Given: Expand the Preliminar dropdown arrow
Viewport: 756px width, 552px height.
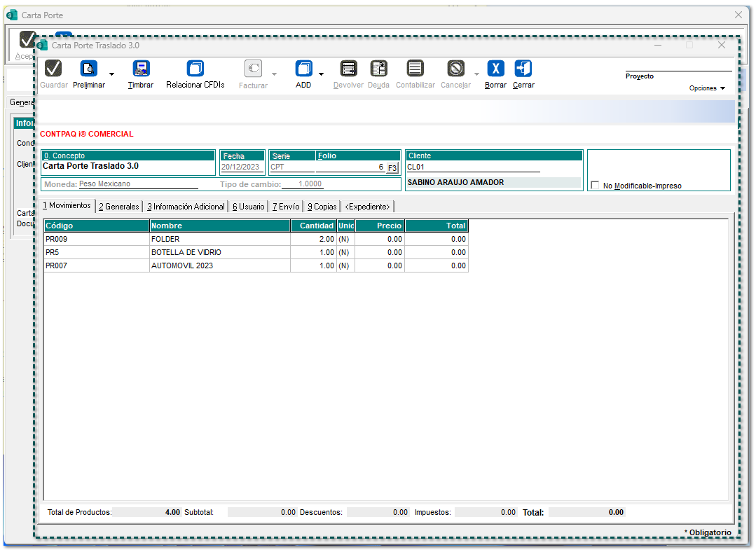Looking at the screenshot, I should [111, 74].
